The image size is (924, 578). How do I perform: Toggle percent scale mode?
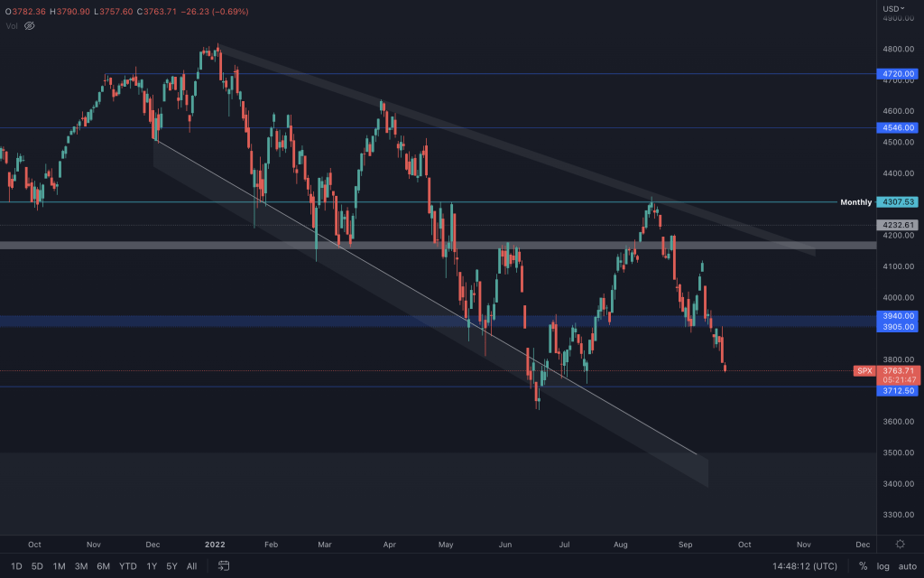click(x=864, y=566)
